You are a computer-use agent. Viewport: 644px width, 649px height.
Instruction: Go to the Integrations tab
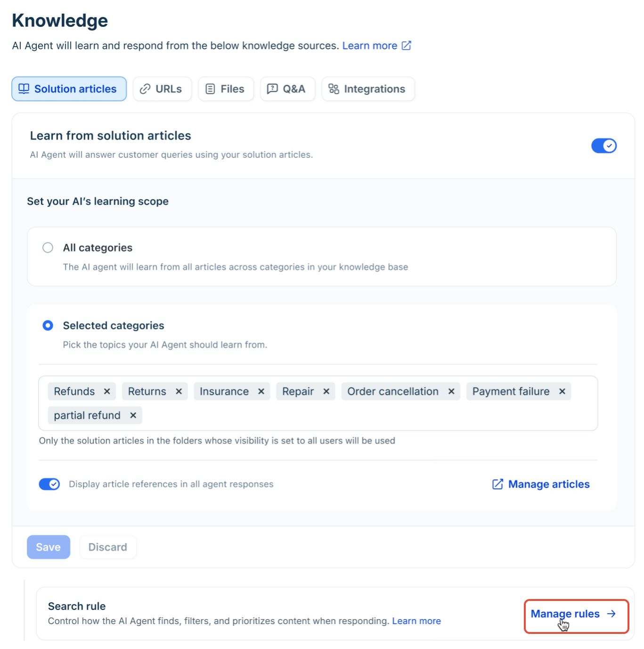pos(368,89)
